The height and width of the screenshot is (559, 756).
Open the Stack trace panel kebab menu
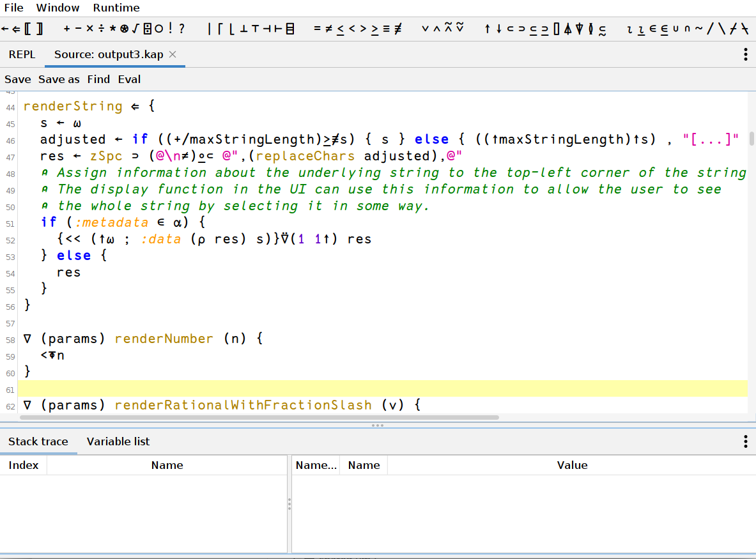[745, 441]
